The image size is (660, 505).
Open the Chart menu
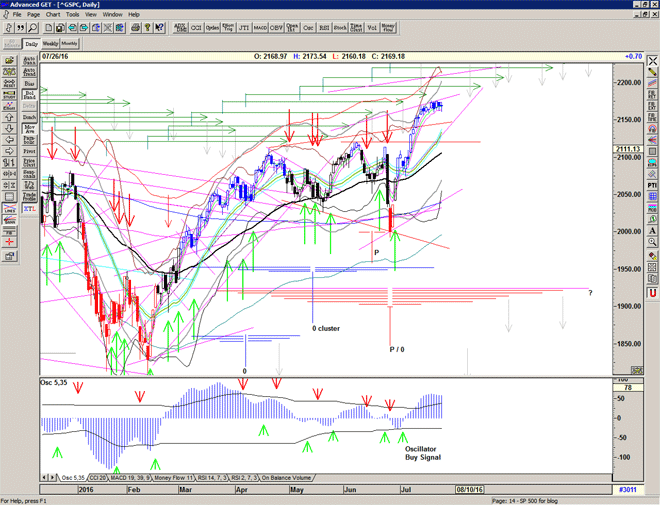pyautogui.click(x=52, y=15)
